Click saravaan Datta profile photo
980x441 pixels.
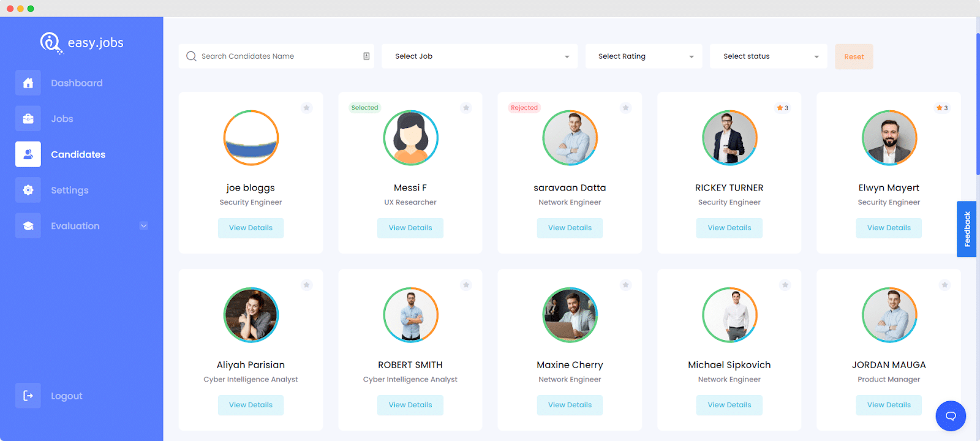pyautogui.click(x=570, y=138)
